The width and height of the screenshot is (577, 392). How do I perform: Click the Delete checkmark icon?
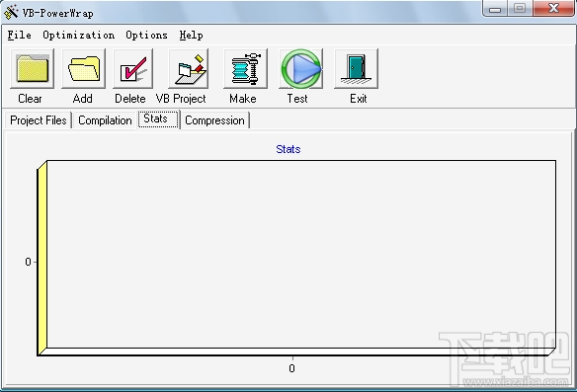132,68
